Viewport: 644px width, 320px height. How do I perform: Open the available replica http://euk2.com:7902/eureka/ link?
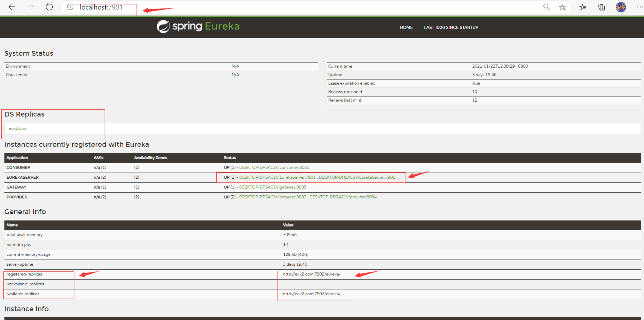click(312, 294)
